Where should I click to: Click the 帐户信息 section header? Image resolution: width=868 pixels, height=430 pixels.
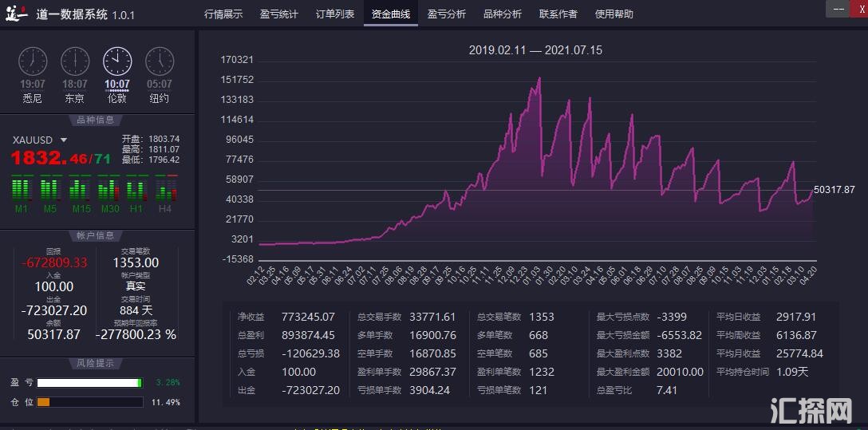click(x=97, y=236)
